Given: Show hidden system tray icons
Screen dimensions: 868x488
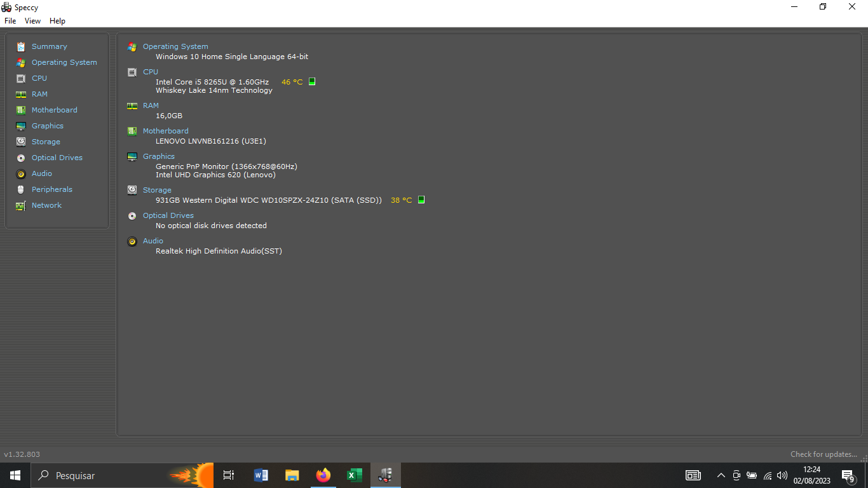Looking at the screenshot, I should [721, 475].
